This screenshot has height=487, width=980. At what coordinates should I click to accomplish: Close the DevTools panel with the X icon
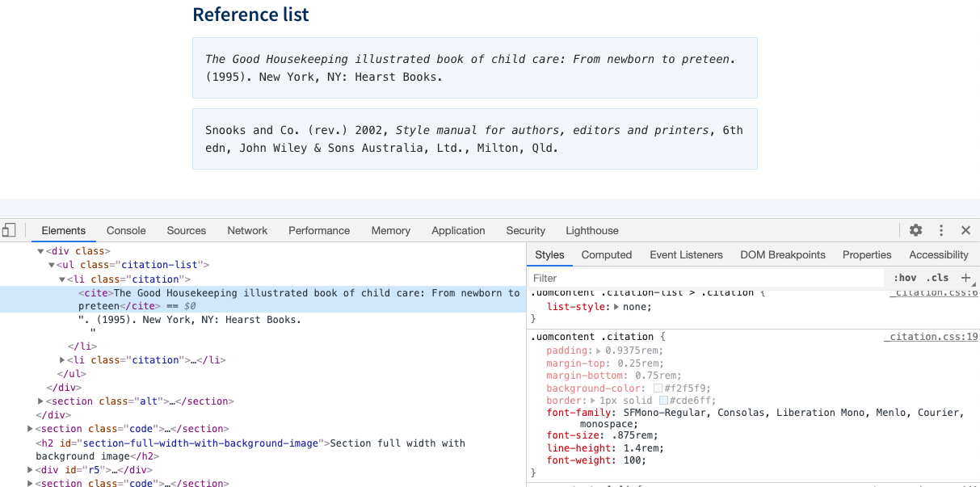(x=965, y=230)
